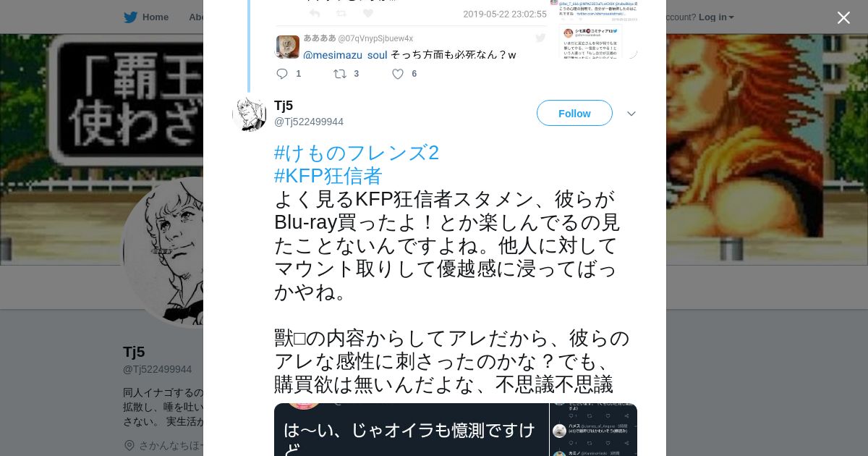Screen dimensions: 868x456
Task: Open the embedded screenshot image in the tweet
Action: pos(456,429)
